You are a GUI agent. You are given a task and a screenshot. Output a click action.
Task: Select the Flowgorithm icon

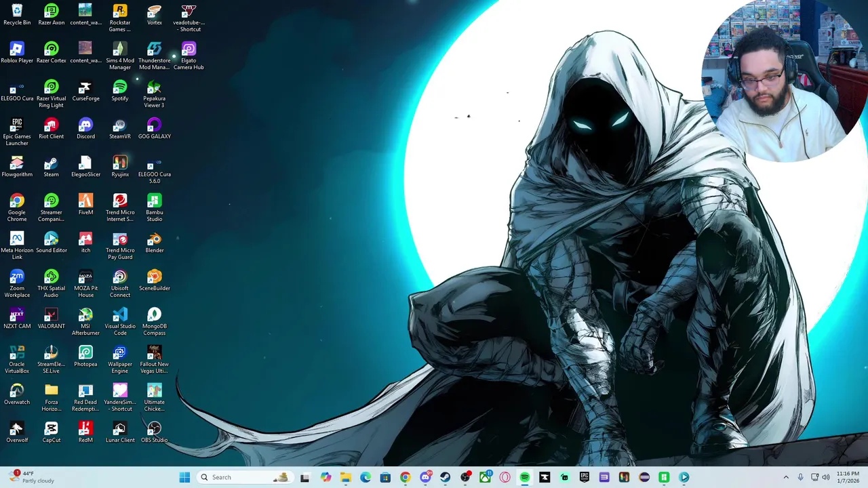[17, 167]
